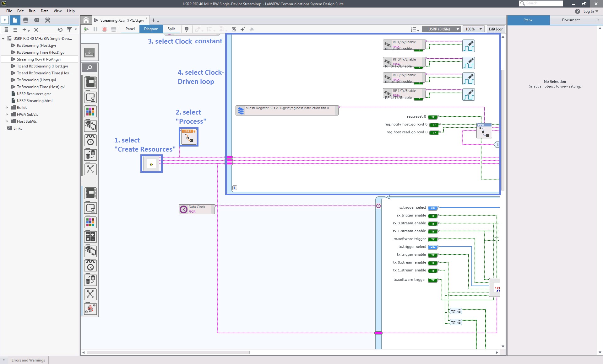Click the diagram vertical scrollbar thumb
Image resolution: width=603 pixels, height=364 pixels.
coord(503,130)
